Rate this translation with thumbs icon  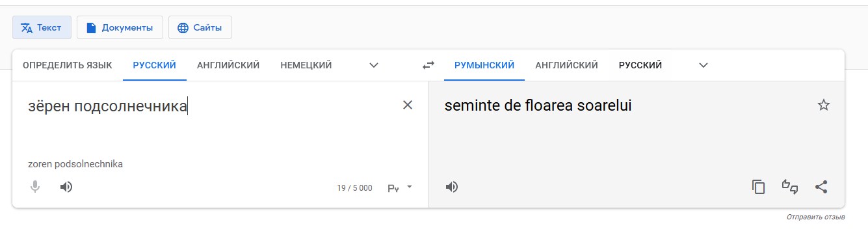[790, 187]
